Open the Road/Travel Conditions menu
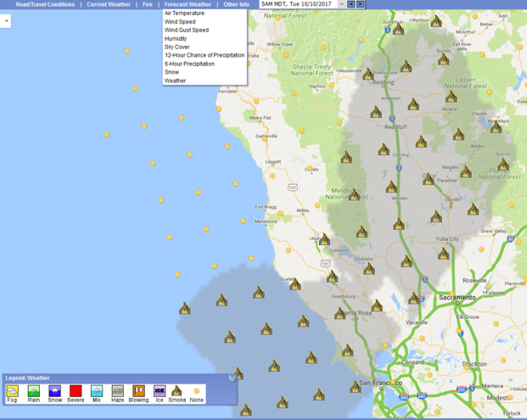Viewport: 527px width, 420px height. pos(45,4)
